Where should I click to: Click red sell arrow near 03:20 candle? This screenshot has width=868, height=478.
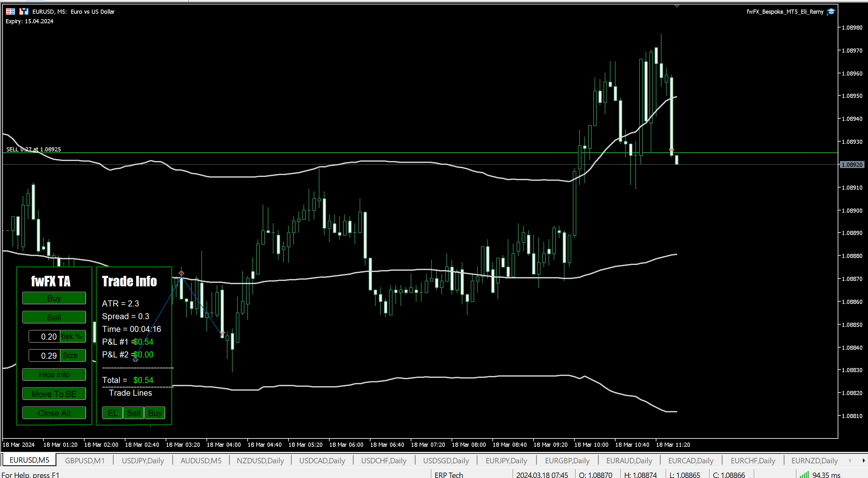coord(181,274)
